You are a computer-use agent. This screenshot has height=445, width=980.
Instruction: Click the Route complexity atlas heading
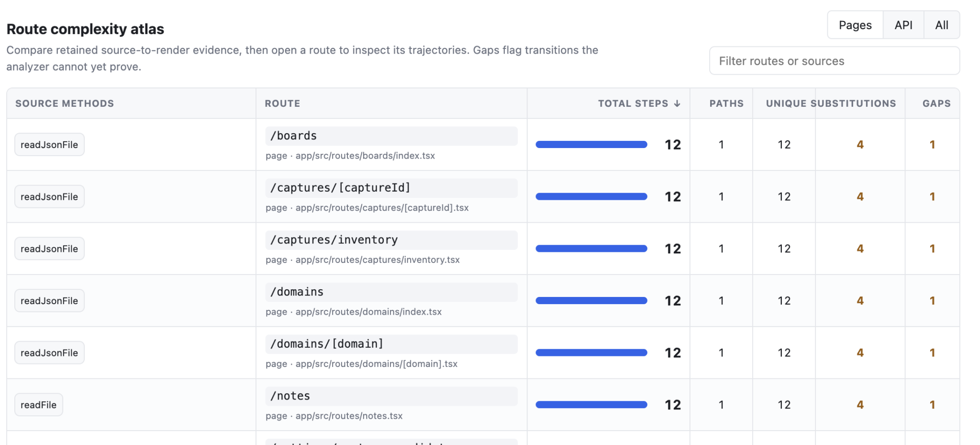point(85,29)
